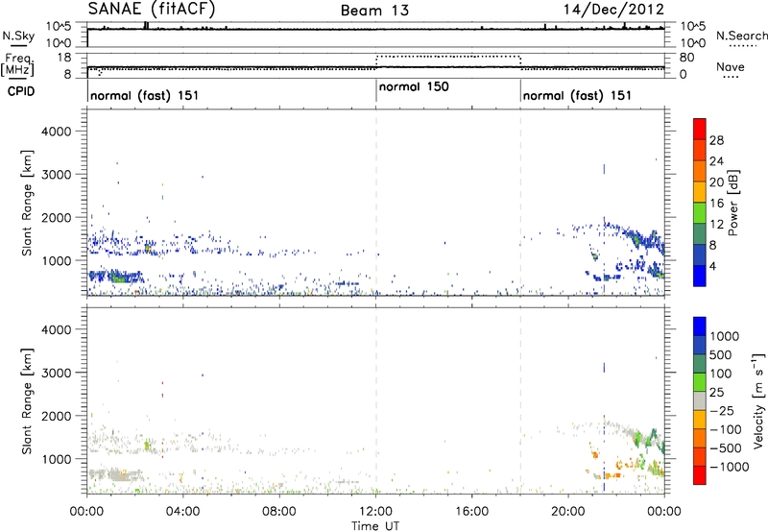
Task: Click the Power color bar segment between 20 and 24
Action: [x=700, y=171]
